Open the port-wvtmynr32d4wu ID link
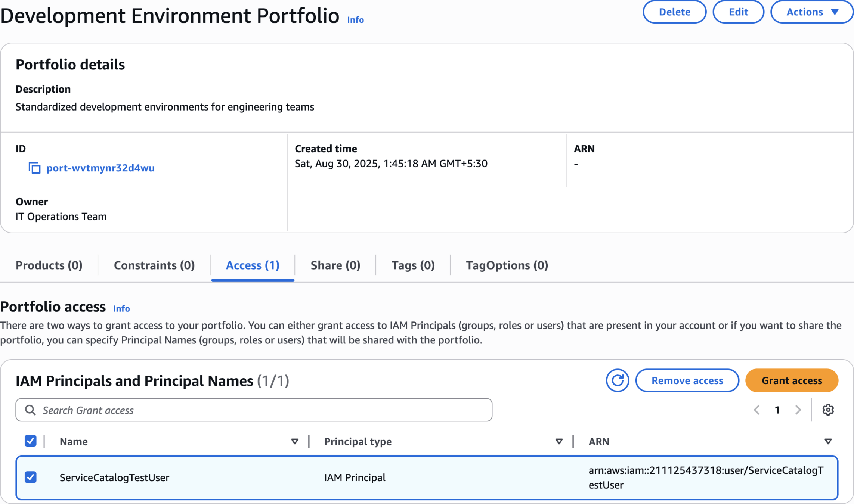 coord(100,168)
